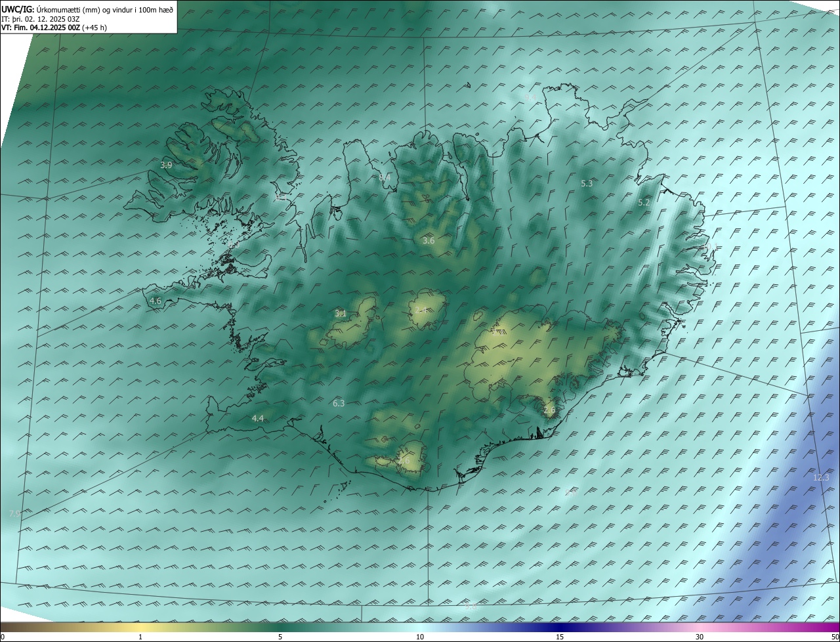Click the '50' label on the colour scale
The height and width of the screenshot is (642, 840).
pyautogui.click(x=835, y=637)
